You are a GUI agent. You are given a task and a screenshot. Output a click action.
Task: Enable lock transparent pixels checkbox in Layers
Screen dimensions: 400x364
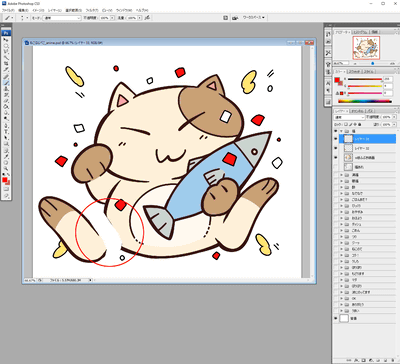[x=346, y=124]
